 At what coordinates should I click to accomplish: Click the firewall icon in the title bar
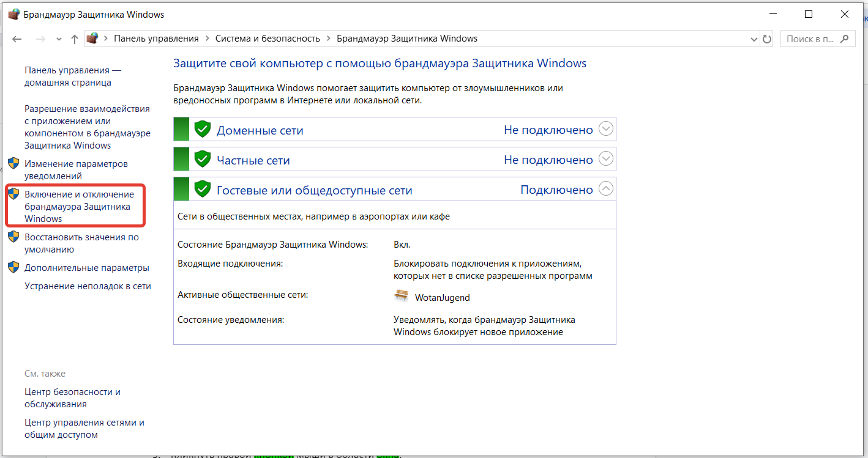(x=13, y=15)
